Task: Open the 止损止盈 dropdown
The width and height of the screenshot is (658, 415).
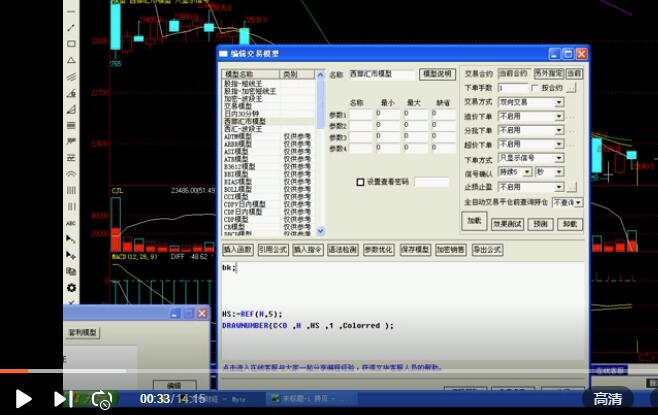Action: (559, 187)
